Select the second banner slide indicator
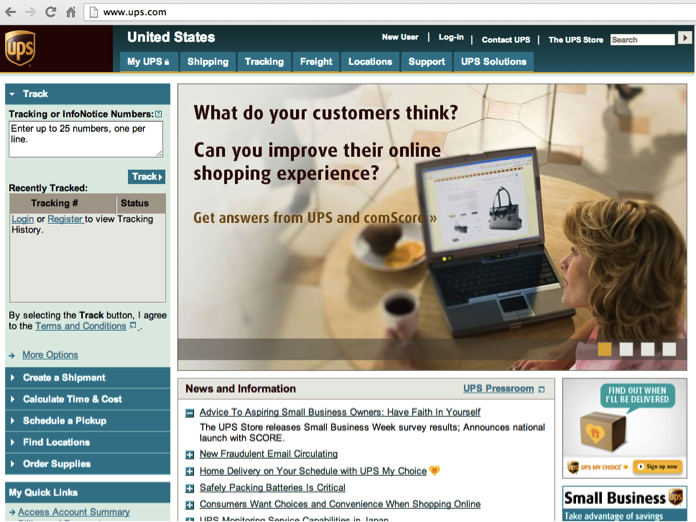The width and height of the screenshot is (696, 522). pyautogui.click(x=626, y=349)
